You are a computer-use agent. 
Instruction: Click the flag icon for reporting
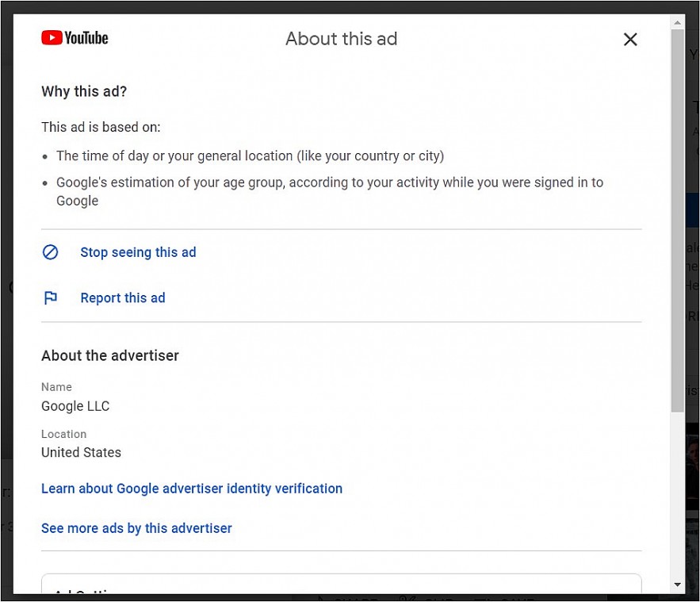pos(51,298)
